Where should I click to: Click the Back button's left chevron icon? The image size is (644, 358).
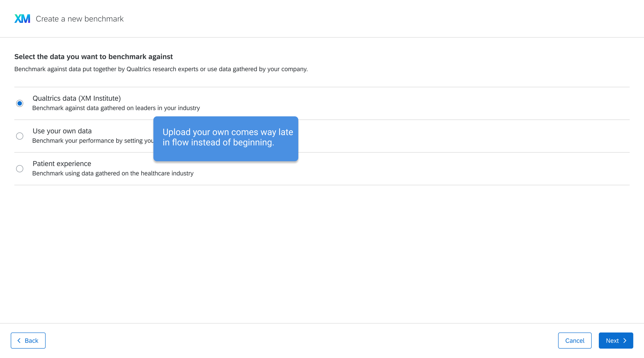[x=19, y=340]
